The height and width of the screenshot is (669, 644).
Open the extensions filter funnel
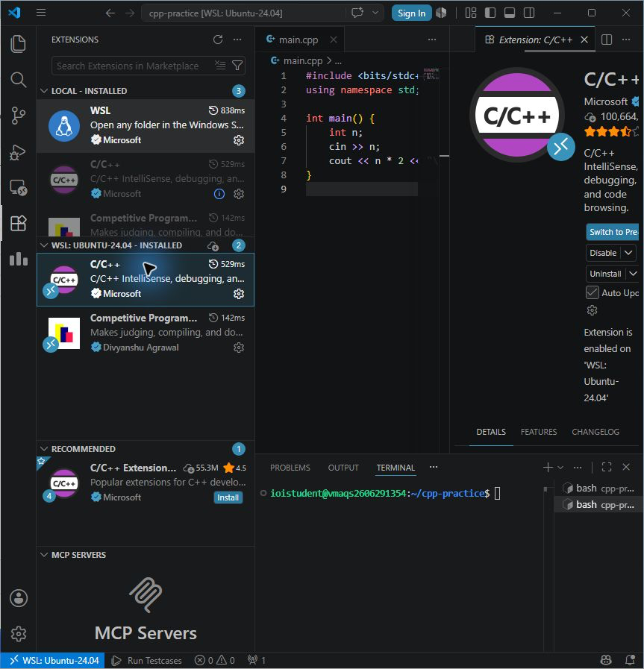237,66
